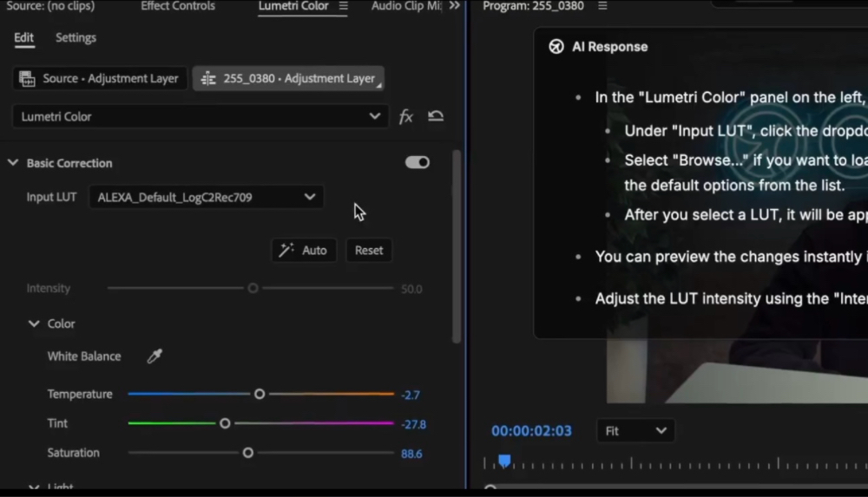Switch to the Effect Controls tab
This screenshot has width=868, height=497.
[x=180, y=6]
